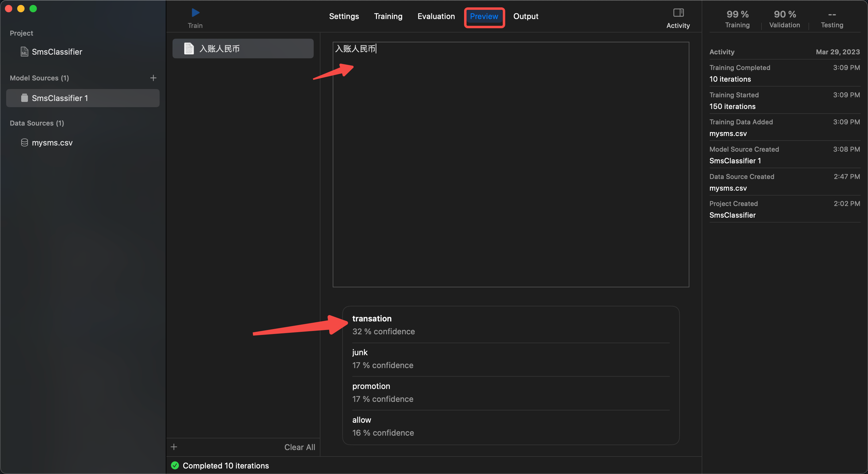Click the SmsClassifier project file icon
Screen dimensions: 868x474
(24, 52)
